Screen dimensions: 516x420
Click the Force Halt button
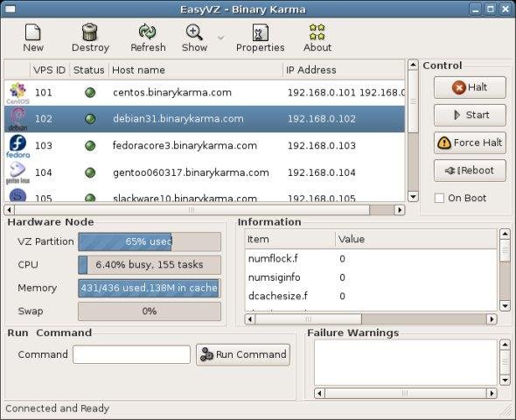(x=470, y=143)
